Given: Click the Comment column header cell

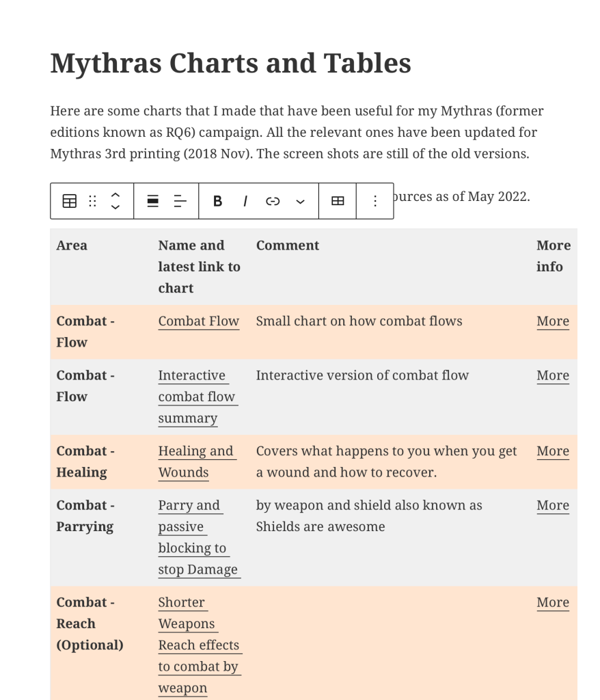Looking at the screenshot, I should point(287,245).
